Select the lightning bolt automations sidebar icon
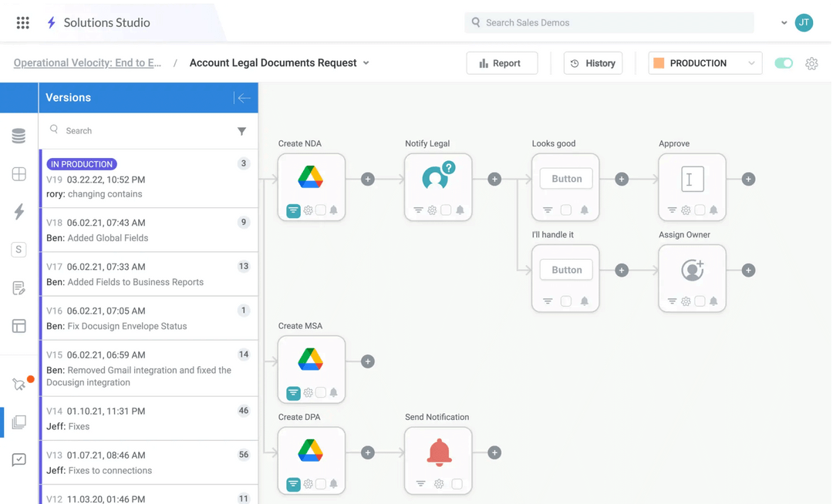Screen dimensions: 833x504 pos(19,212)
